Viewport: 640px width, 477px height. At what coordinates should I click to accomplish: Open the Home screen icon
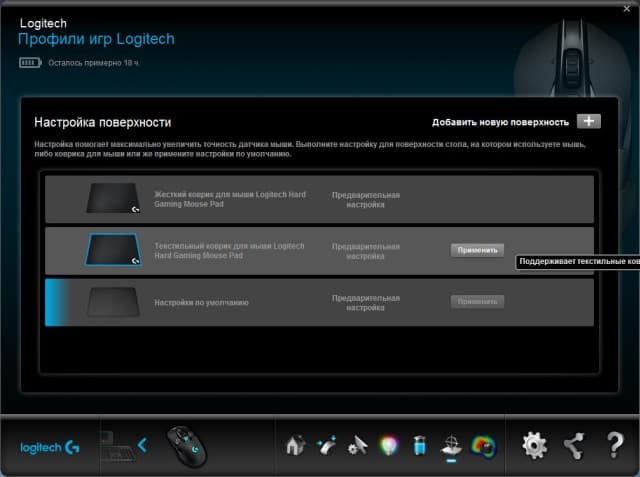tap(296, 445)
